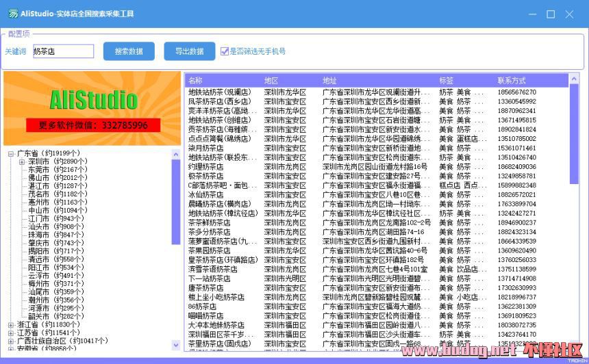Select 东莞市 in the region tree

(x=39, y=170)
